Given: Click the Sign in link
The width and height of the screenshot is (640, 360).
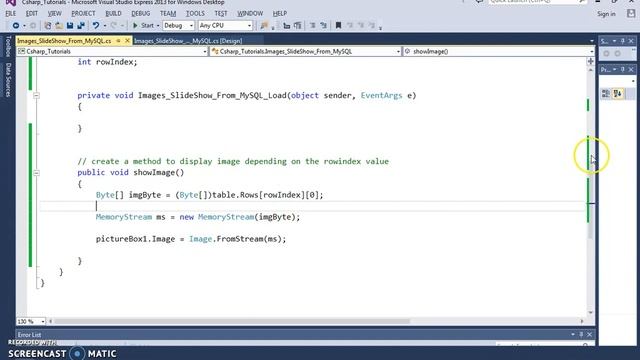Looking at the screenshot, I should pyautogui.click(x=606, y=14).
